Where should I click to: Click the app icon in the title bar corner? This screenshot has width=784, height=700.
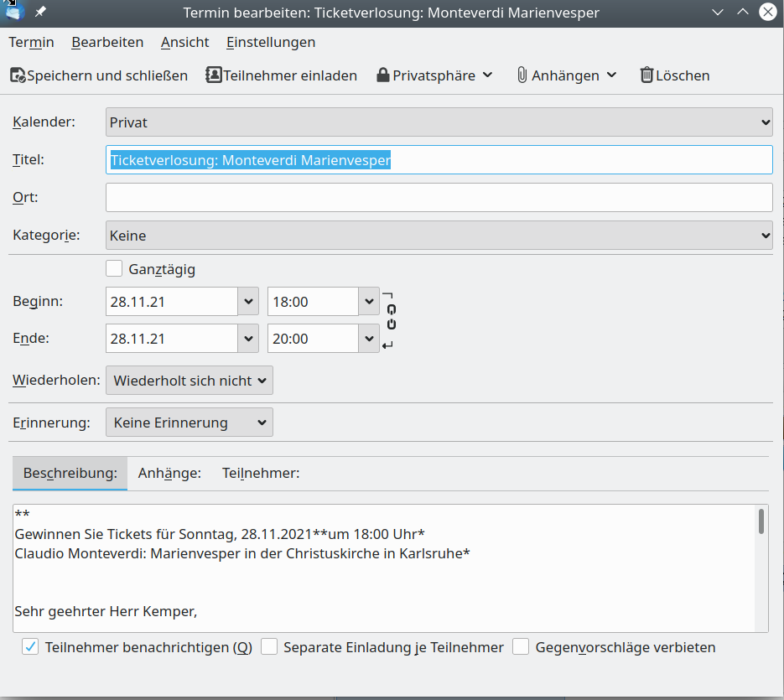click(x=14, y=12)
